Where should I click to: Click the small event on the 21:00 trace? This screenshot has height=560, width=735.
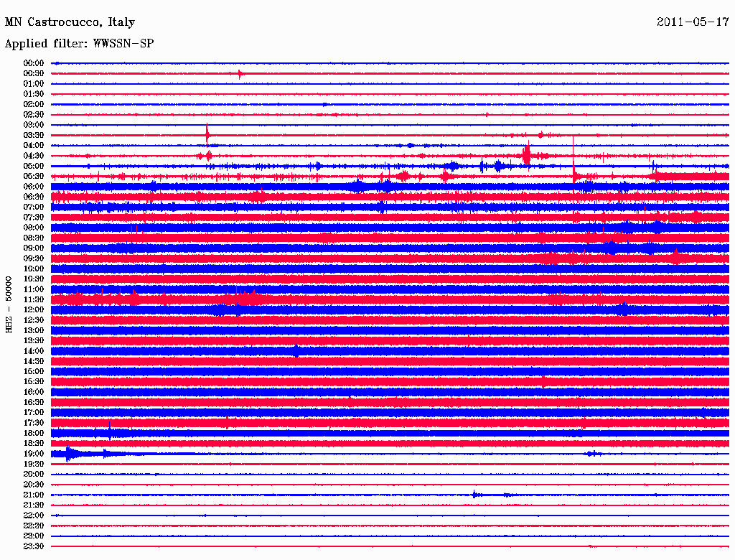coord(475,495)
